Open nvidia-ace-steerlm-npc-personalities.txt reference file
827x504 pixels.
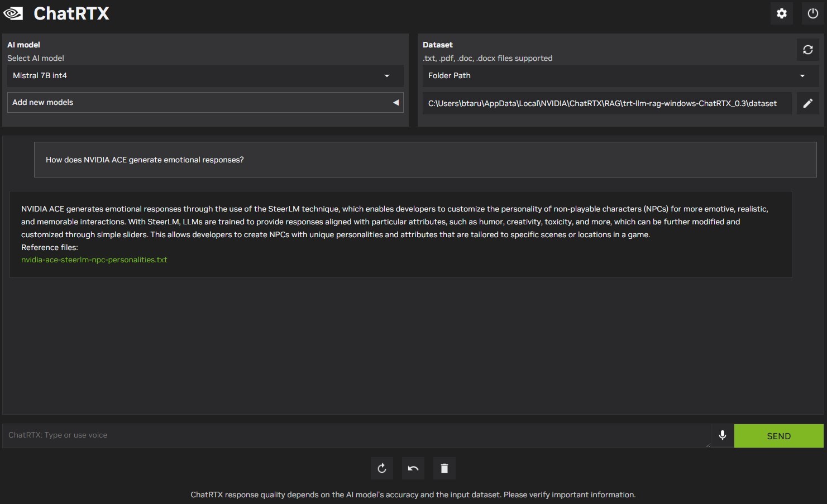pos(94,260)
